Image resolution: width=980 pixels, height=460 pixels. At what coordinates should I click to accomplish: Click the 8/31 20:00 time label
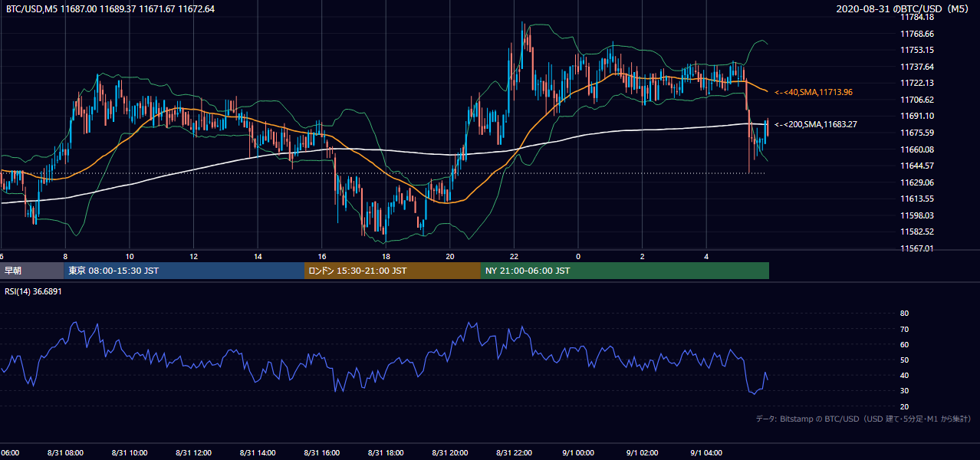coord(449,453)
